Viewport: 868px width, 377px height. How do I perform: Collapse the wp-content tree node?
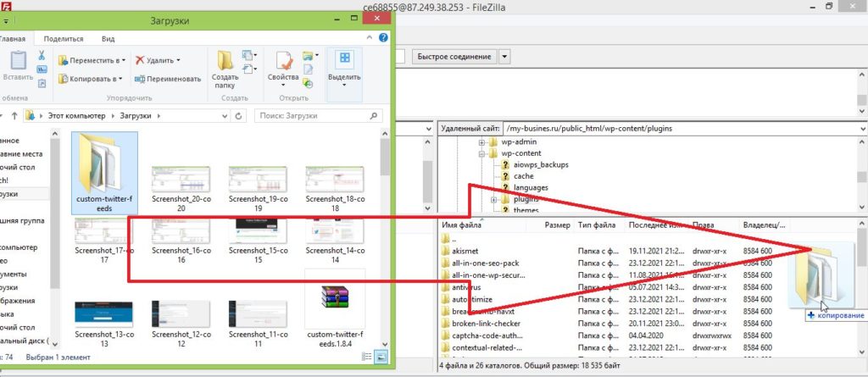pyautogui.click(x=481, y=153)
